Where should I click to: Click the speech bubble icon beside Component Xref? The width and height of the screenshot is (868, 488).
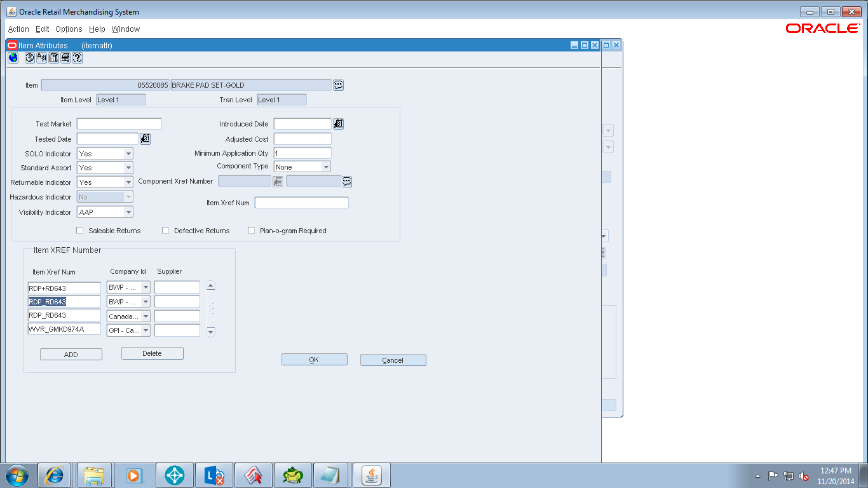click(x=347, y=182)
